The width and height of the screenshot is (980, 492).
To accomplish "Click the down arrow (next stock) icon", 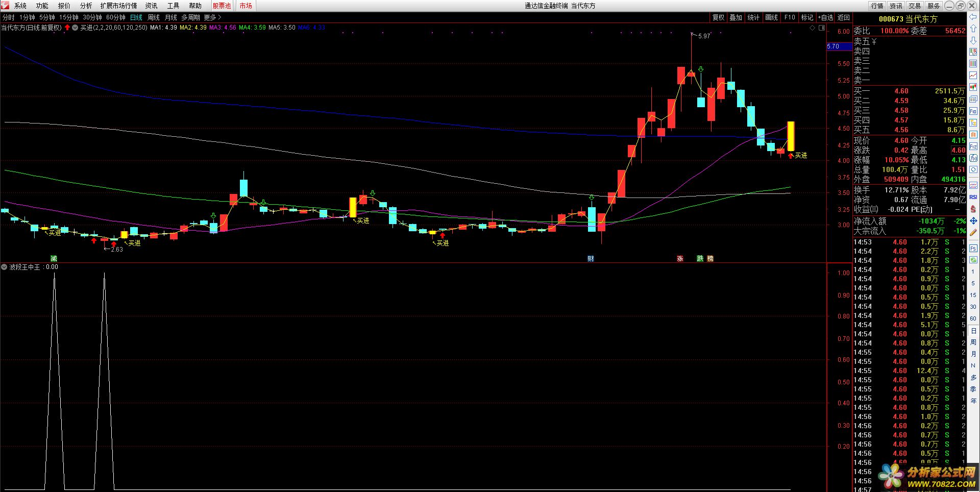I will click(973, 40).
